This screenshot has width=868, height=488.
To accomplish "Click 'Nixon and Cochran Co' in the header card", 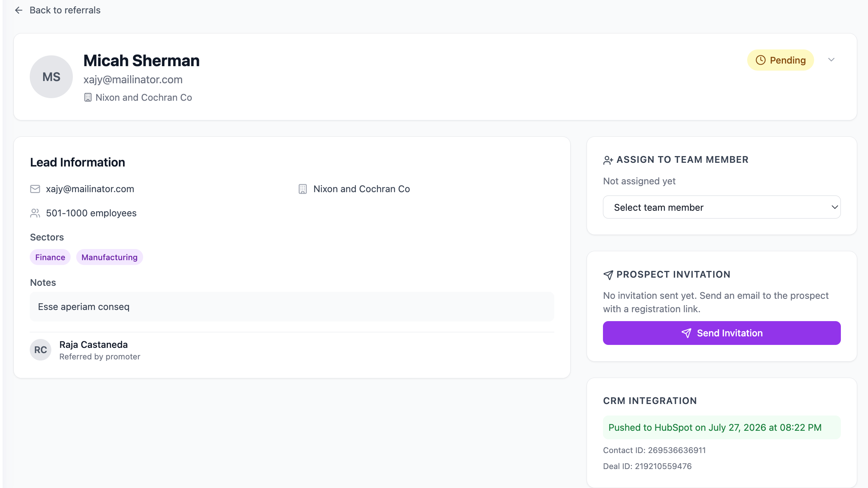I will 144,97.
